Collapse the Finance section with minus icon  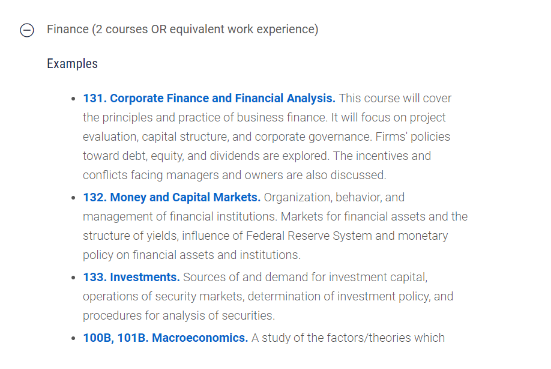[27, 30]
